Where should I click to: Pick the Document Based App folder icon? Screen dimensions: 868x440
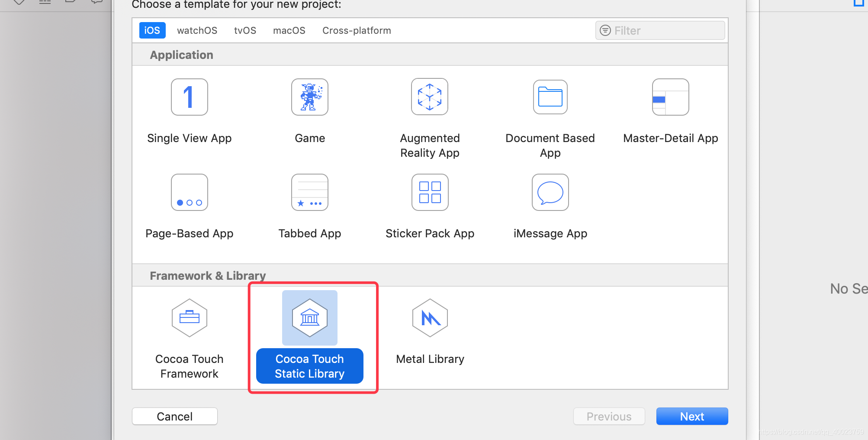(x=550, y=97)
